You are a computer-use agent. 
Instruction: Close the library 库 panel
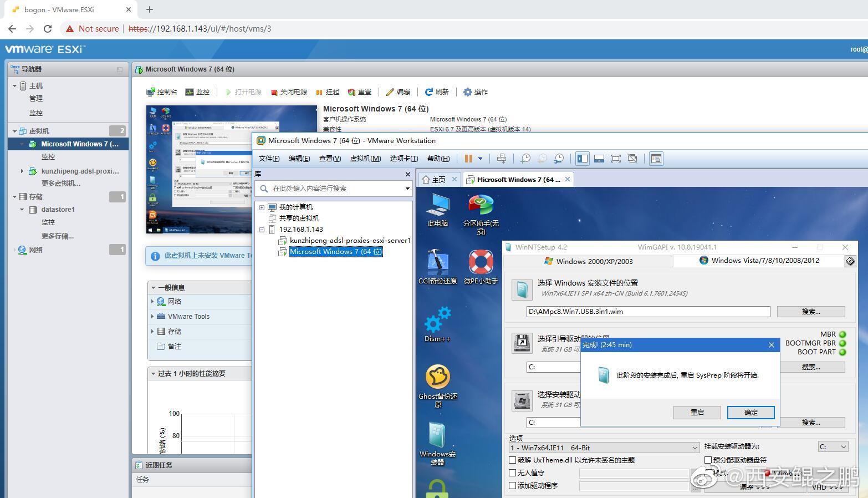[408, 174]
